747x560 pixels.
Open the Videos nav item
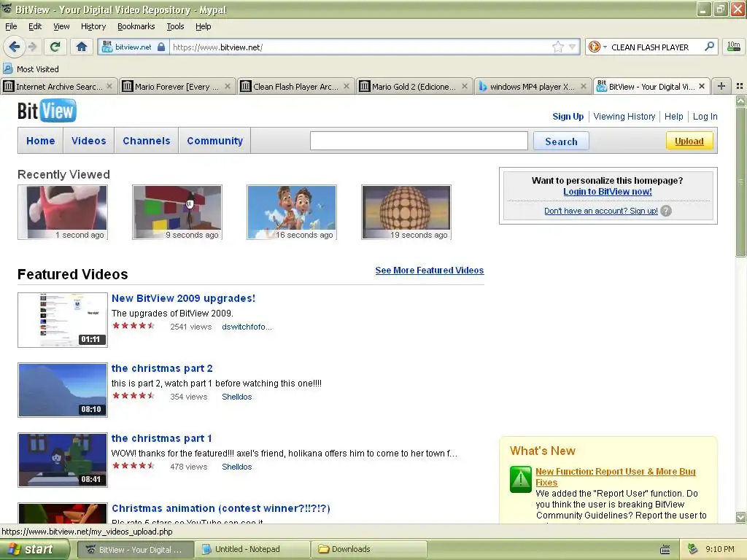tap(88, 141)
